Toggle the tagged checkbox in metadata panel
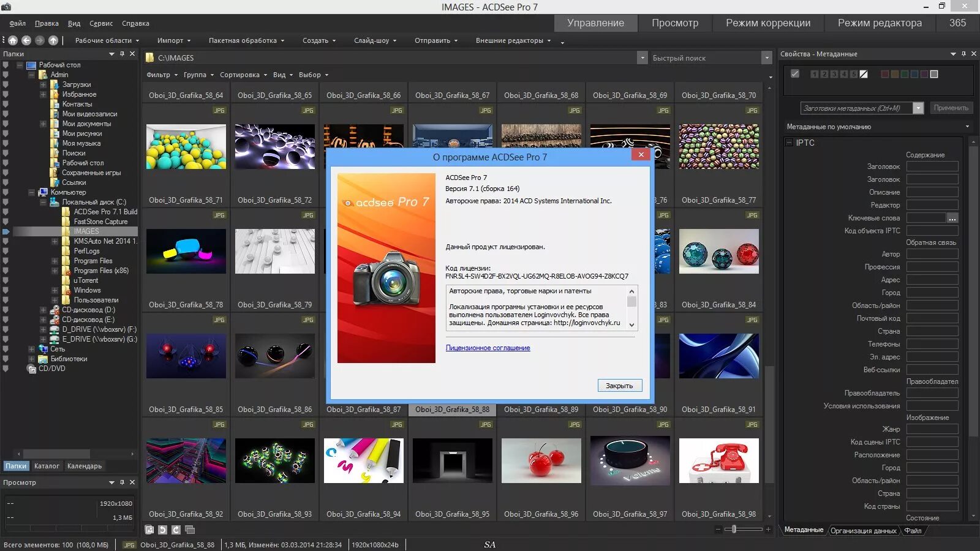This screenshot has height=551, width=980. coord(795,73)
